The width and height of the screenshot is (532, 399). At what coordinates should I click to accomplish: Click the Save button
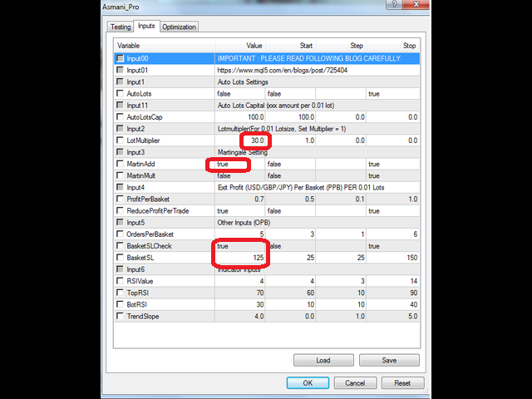point(389,360)
